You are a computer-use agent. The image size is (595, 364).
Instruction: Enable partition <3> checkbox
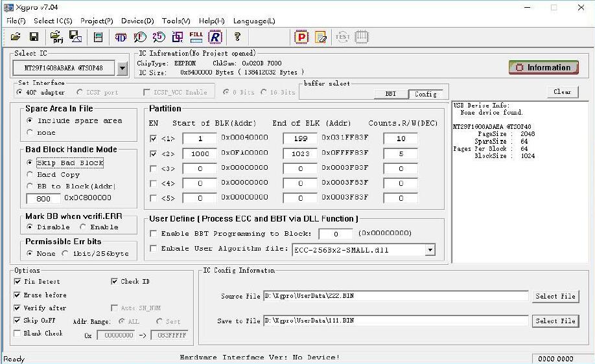[154, 169]
